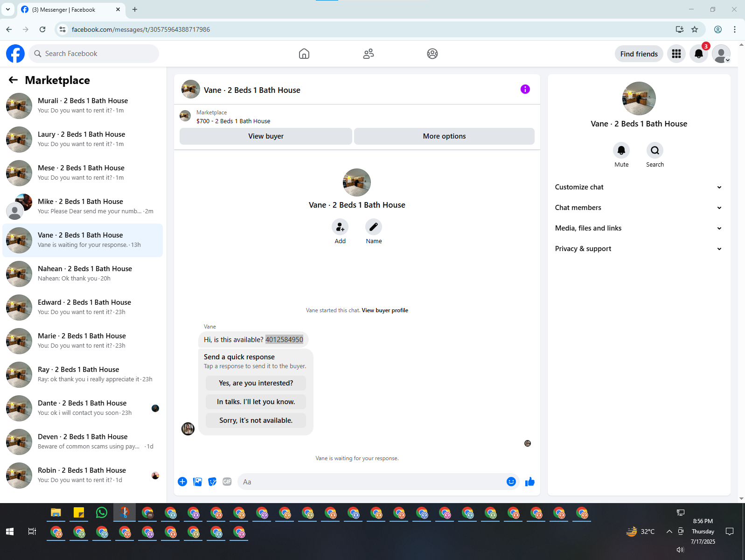This screenshot has height=560, width=745.
Task: Click the Facebook logo icon
Action: coord(15,54)
